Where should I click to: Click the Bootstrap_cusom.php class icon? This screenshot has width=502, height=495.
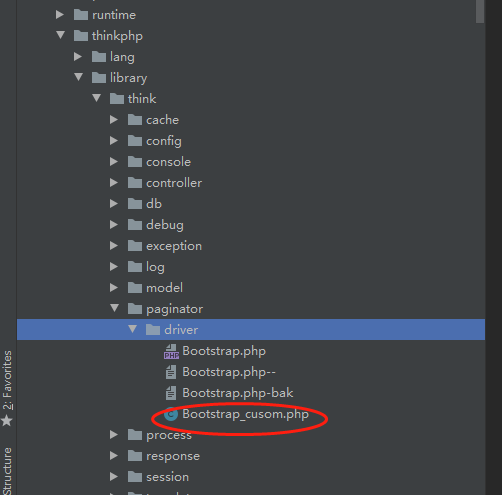click(171, 414)
